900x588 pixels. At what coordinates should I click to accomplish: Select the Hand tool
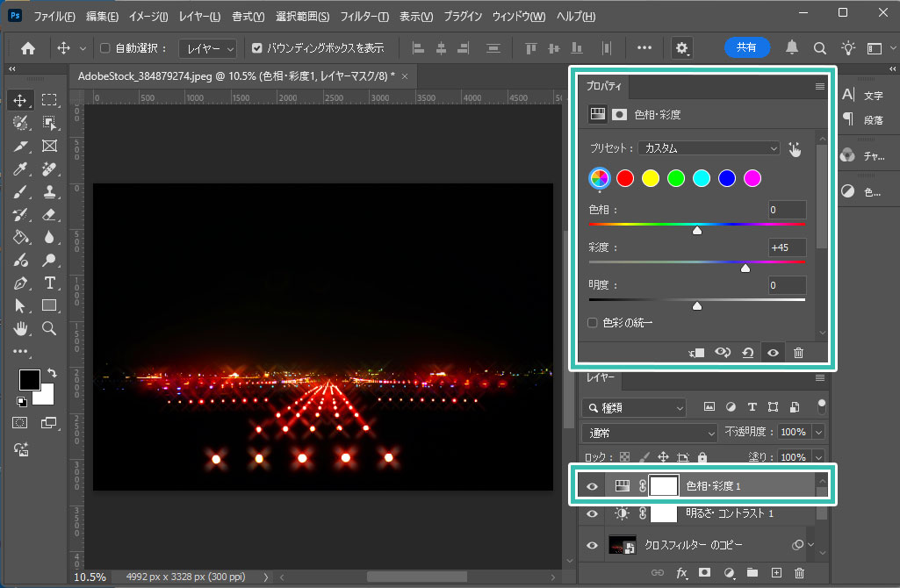[21, 328]
